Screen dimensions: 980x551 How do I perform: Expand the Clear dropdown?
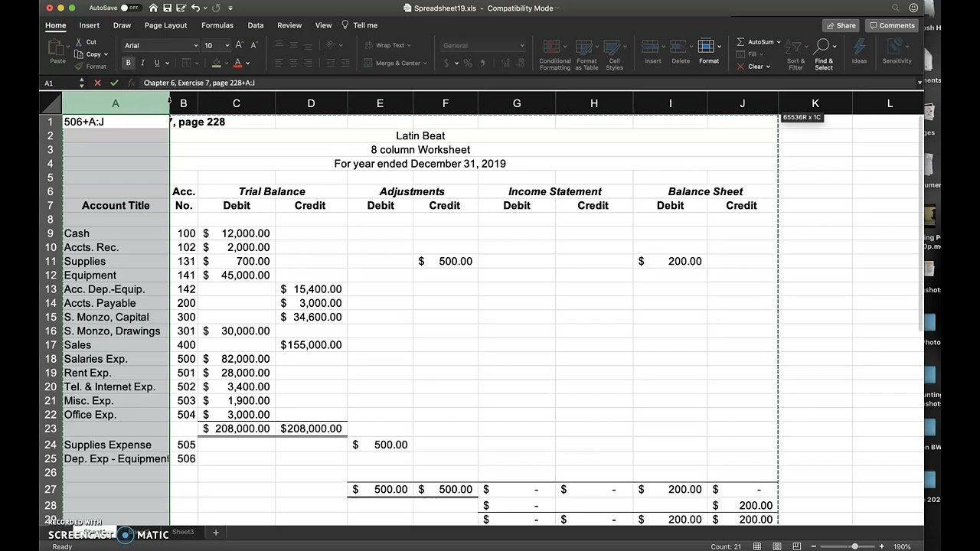pyautogui.click(x=768, y=67)
